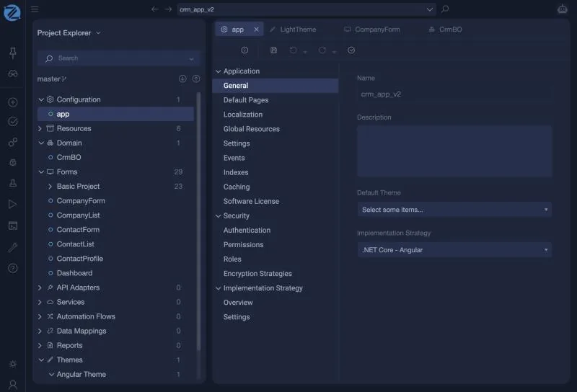577x392 pixels.
Task: Open the Project Explorer dropdown chevron
Action: tap(98, 33)
